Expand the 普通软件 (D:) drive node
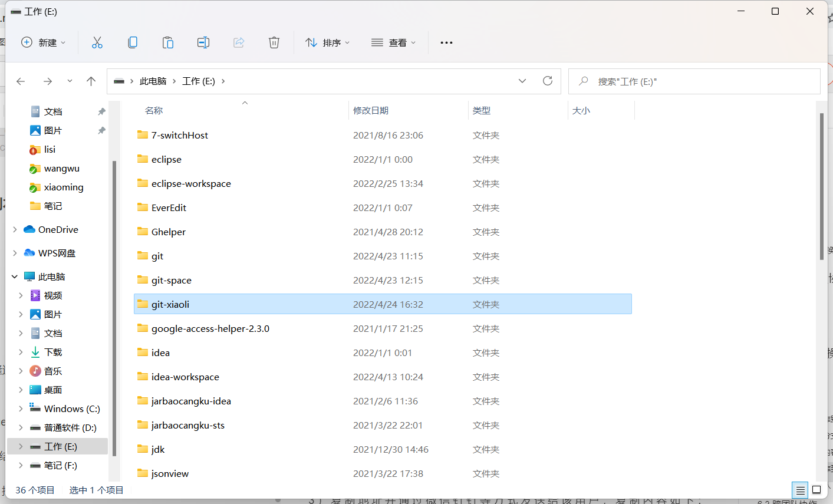This screenshot has width=833, height=504. point(21,427)
